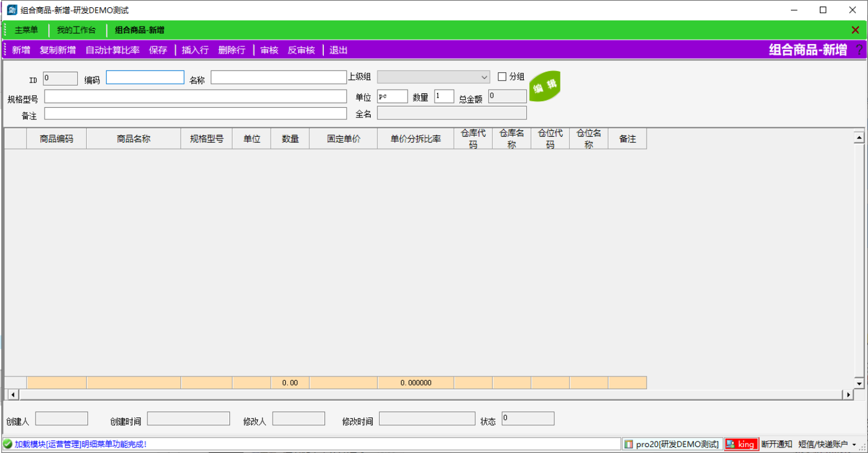The height and width of the screenshot is (453, 868).
Task: Toggle the 分组 checkbox
Action: pyautogui.click(x=502, y=77)
